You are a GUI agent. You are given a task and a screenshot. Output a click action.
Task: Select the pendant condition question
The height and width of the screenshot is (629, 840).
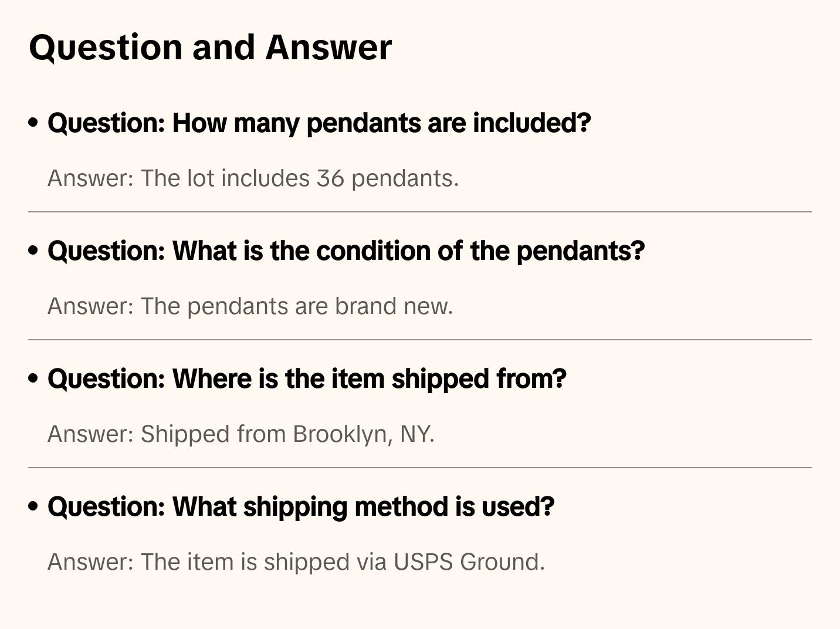click(x=346, y=251)
